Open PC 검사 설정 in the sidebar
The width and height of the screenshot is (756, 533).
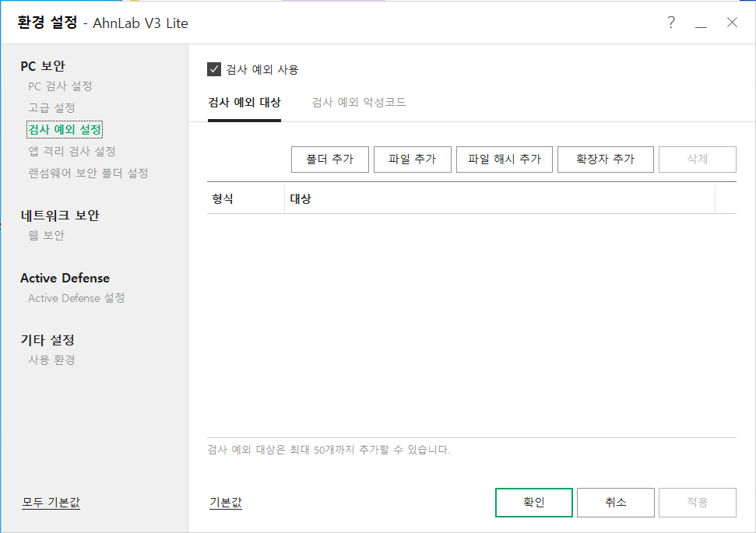pos(60,86)
